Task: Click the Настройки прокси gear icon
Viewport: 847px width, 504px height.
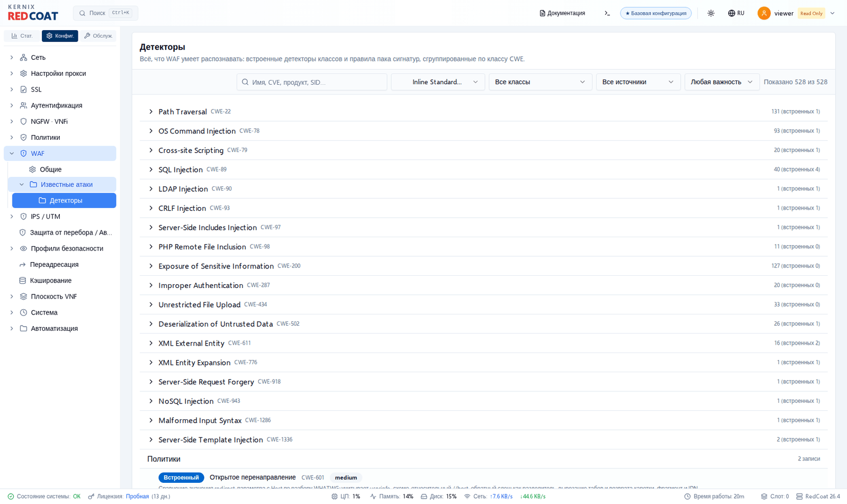Action: (x=23, y=73)
